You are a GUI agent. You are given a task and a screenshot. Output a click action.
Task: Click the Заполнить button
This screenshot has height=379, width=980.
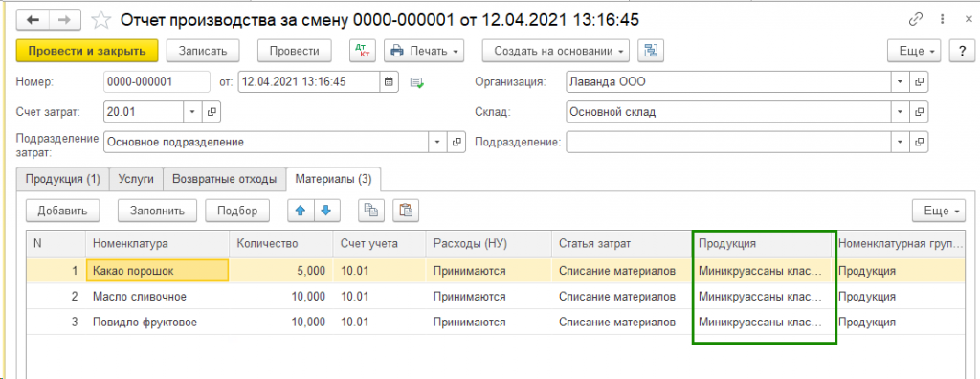157,211
